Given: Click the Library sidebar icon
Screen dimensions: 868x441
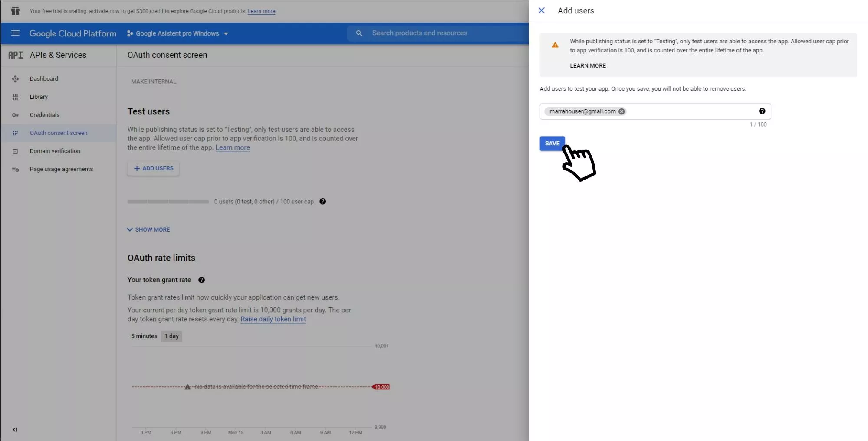Looking at the screenshot, I should point(15,97).
